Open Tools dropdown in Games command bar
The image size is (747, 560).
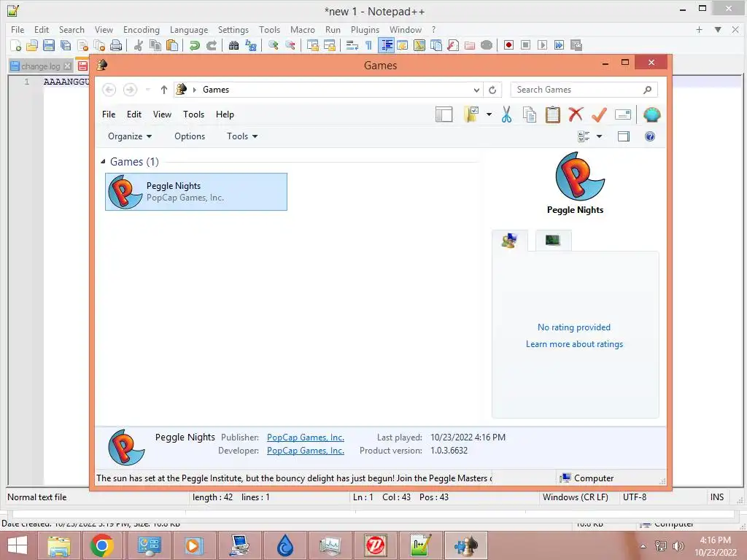click(x=242, y=136)
